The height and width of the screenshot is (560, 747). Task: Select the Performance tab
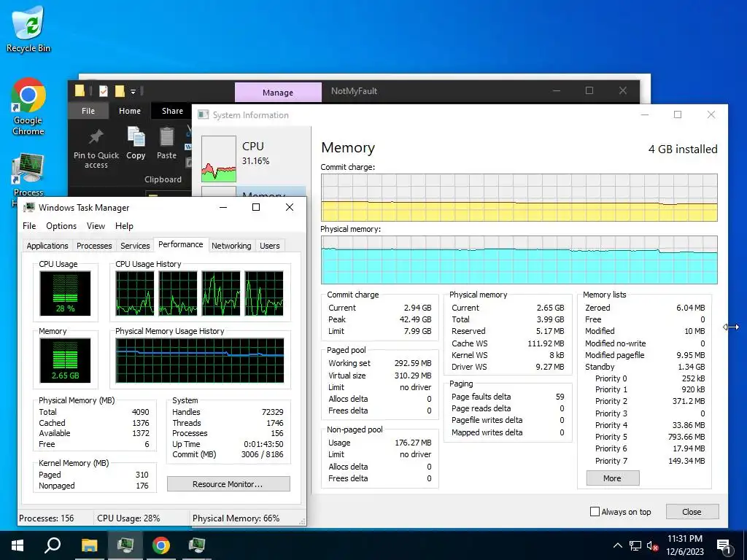181,244
